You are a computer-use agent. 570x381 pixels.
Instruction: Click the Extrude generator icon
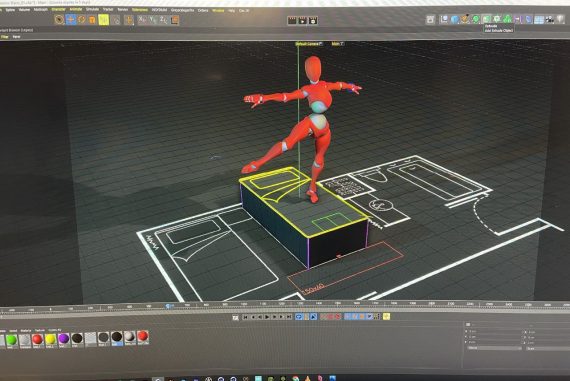click(486, 19)
